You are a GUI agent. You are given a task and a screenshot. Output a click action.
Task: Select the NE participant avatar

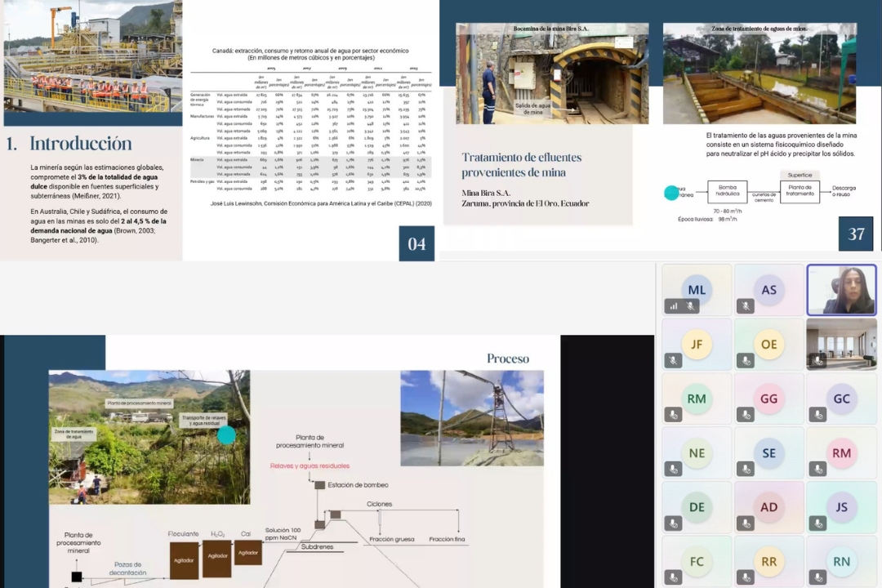tap(697, 453)
